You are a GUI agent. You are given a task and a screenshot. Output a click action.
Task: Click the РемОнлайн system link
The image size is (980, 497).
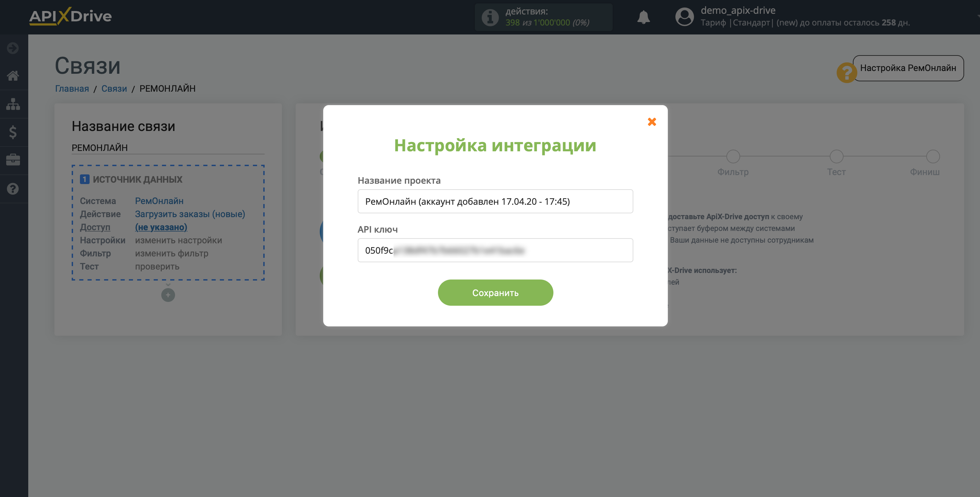pos(159,201)
